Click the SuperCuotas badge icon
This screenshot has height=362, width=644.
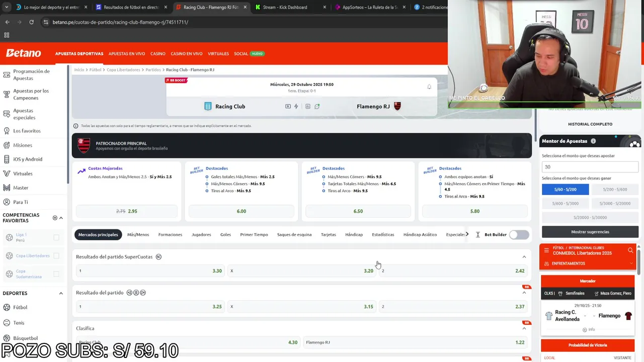click(x=158, y=257)
